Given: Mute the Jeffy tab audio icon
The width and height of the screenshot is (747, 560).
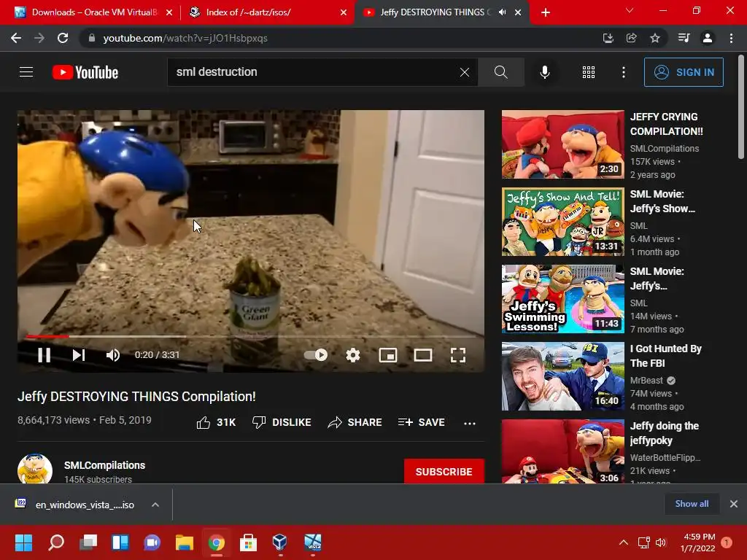Looking at the screenshot, I should (502, 12).
